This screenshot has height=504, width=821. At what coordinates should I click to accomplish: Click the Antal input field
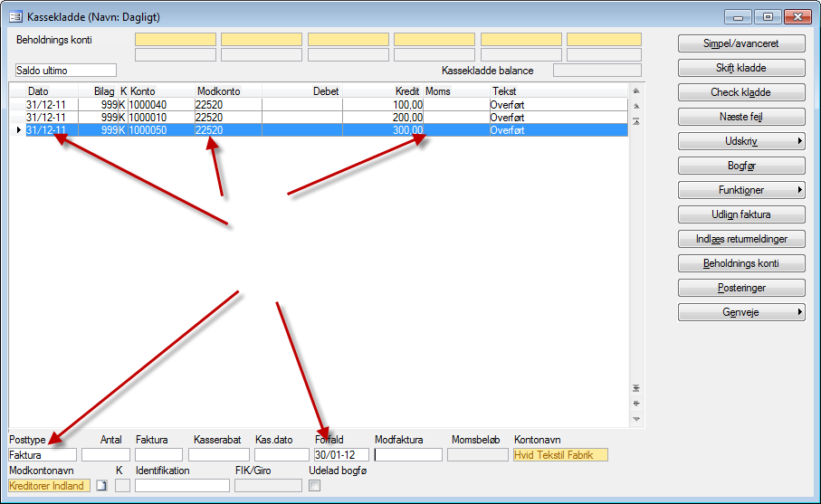click(x=106, y=455)
